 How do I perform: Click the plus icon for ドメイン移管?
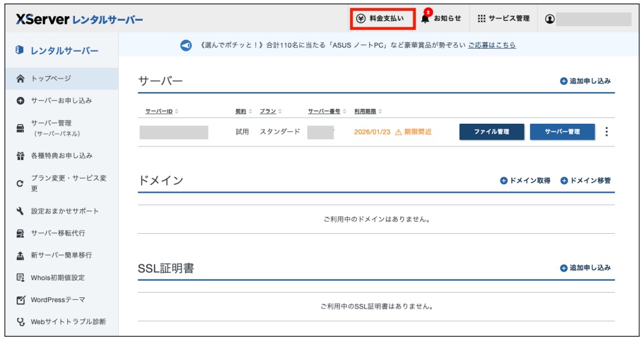coord(564,181)
